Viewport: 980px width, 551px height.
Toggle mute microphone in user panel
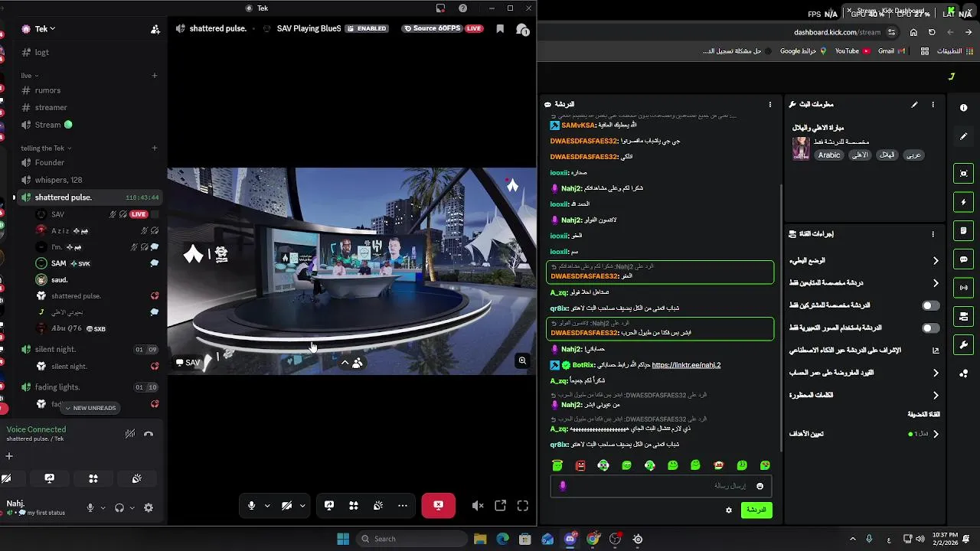tap(90, 507)
